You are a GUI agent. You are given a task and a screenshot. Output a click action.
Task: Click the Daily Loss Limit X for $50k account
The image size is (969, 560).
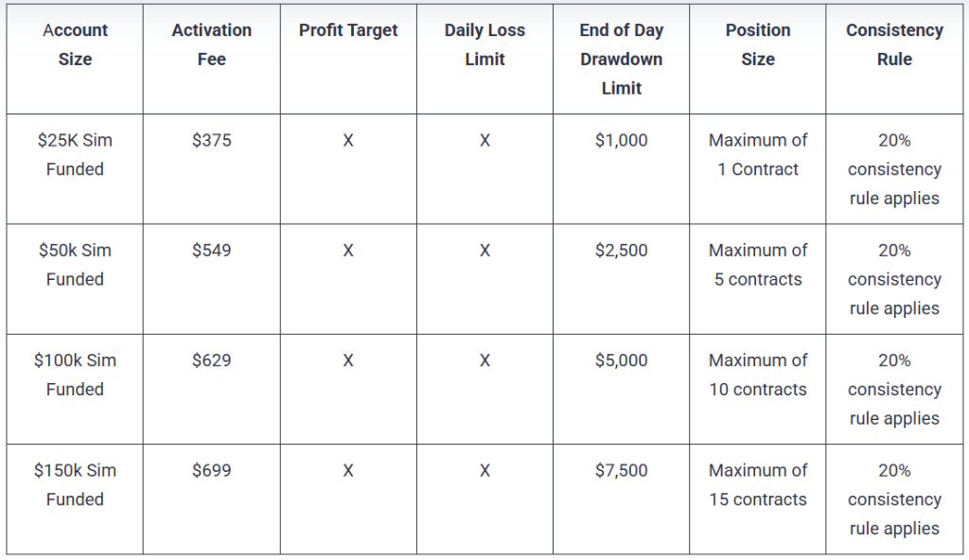(x=484, y=251)
